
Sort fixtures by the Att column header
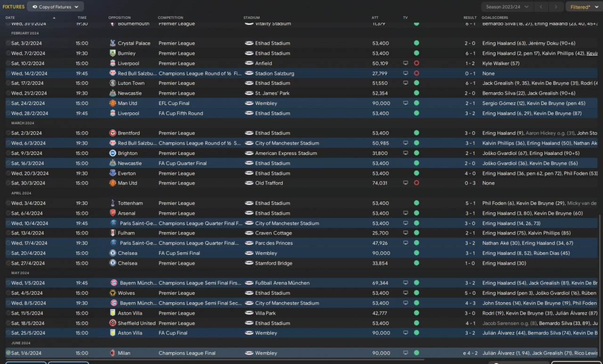375,18
